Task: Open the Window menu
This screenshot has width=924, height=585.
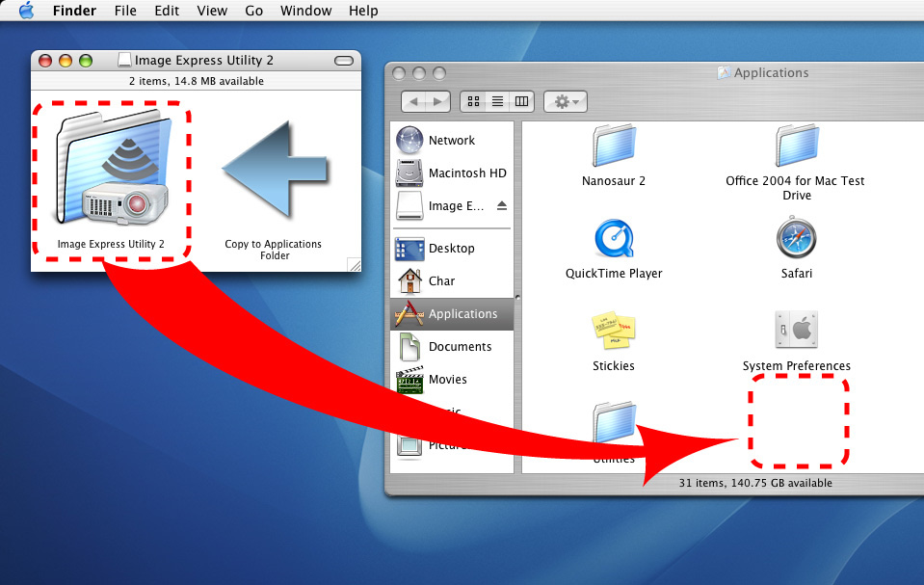Action: click(305, 11)
